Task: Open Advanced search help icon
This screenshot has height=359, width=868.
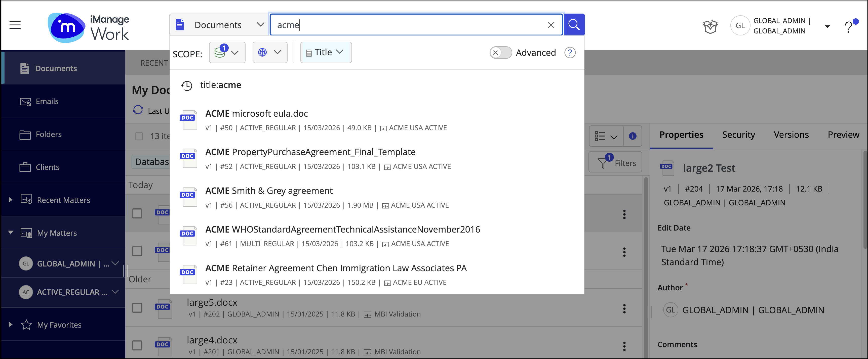Action: 570,53
